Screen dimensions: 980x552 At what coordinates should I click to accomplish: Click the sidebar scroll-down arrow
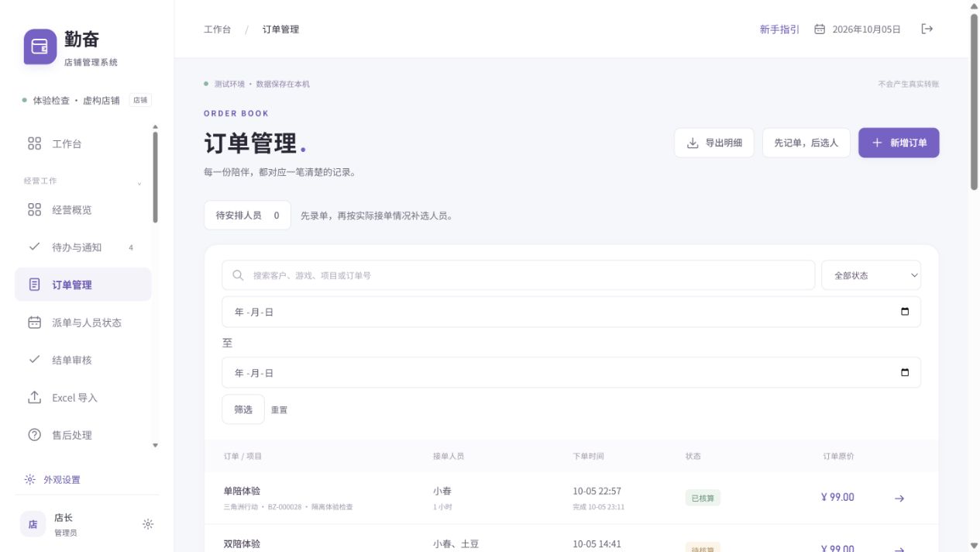[x=155, y=445]
